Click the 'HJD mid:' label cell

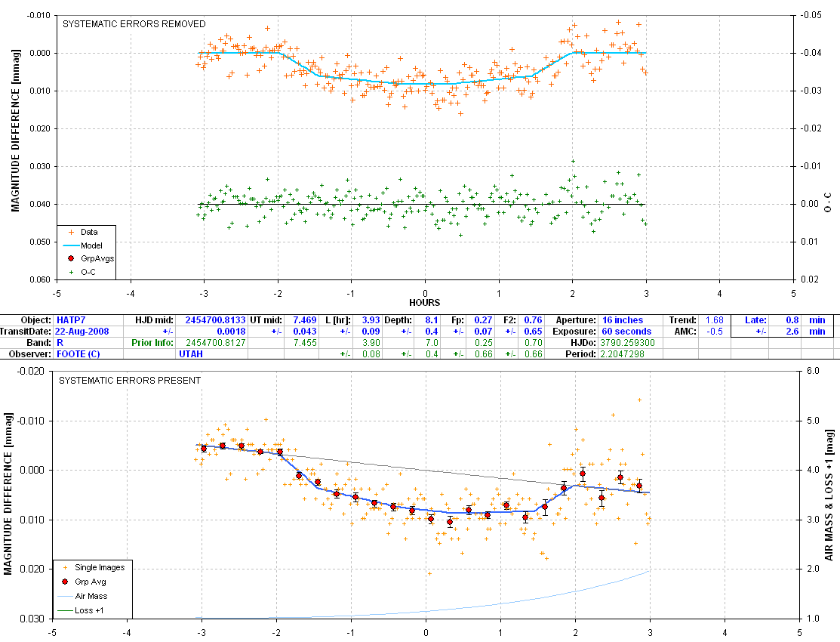point(154,320)
